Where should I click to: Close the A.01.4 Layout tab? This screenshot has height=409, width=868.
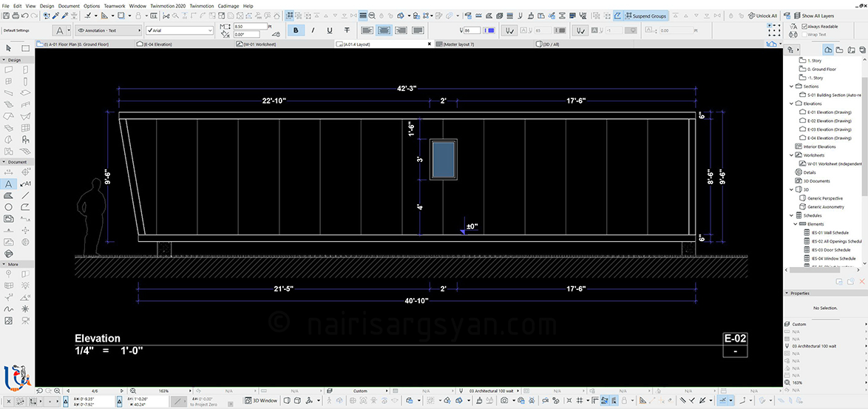[429, 43]
